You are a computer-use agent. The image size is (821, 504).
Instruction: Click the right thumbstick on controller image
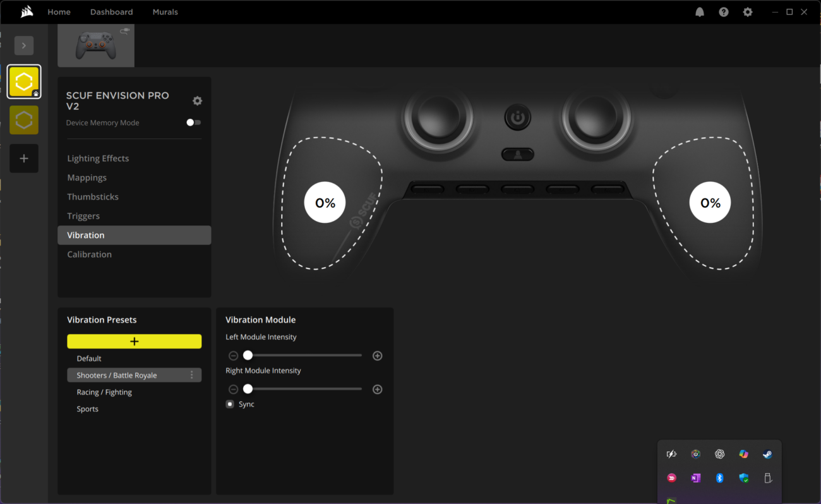click(597, 118)
